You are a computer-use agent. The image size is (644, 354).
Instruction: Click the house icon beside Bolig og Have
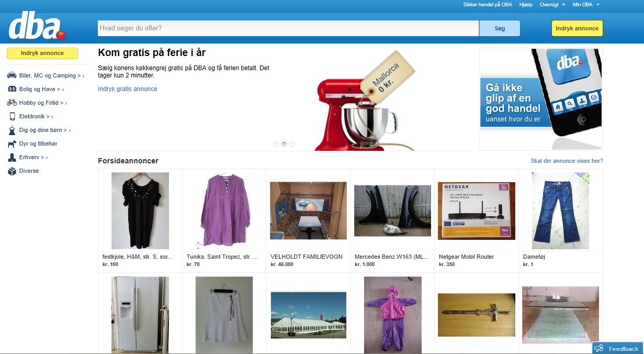(x=12, y=89)
